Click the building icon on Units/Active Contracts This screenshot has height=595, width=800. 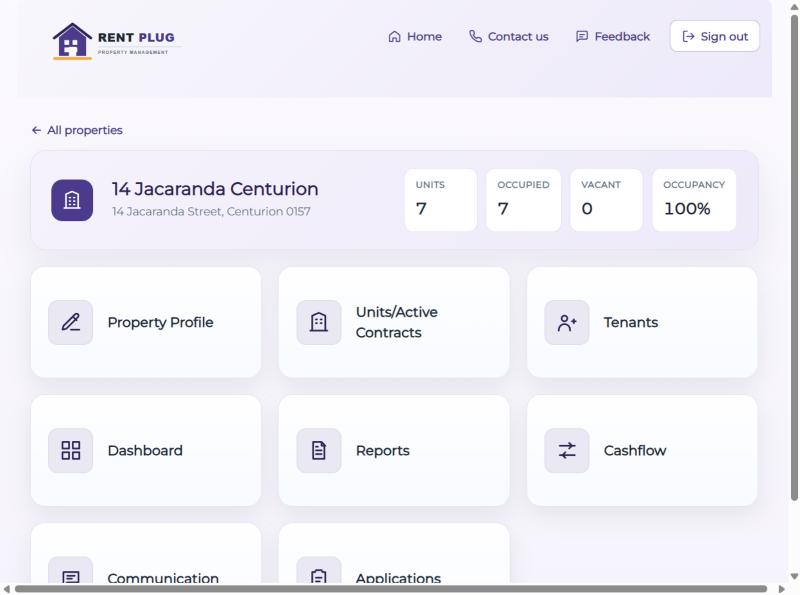click(319, 323)
